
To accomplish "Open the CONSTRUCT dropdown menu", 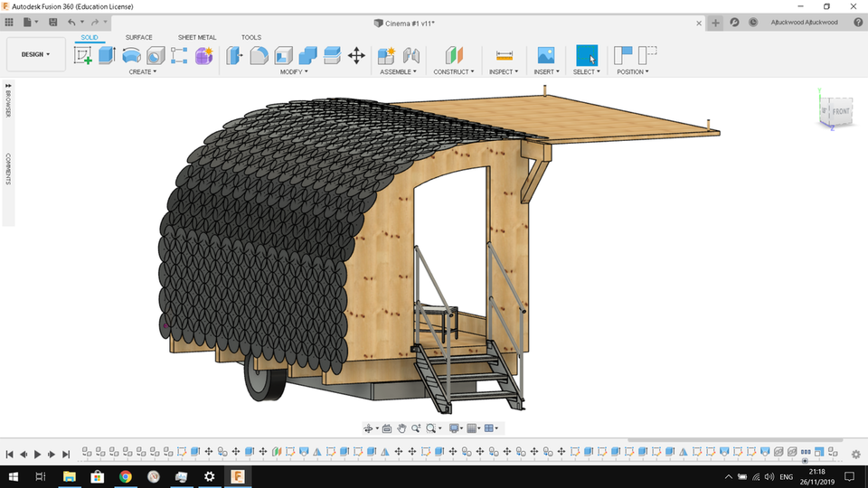I will [454, 71].
